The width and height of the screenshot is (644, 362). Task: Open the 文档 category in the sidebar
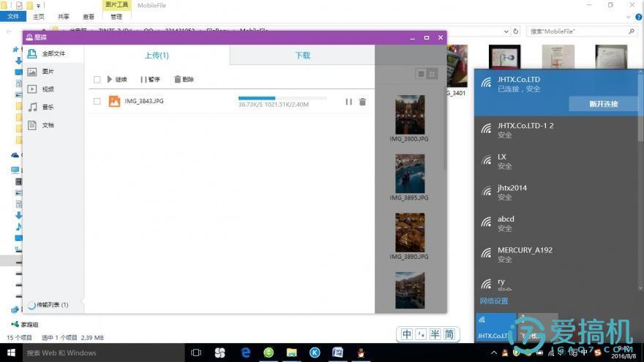[x=48, y=125]
